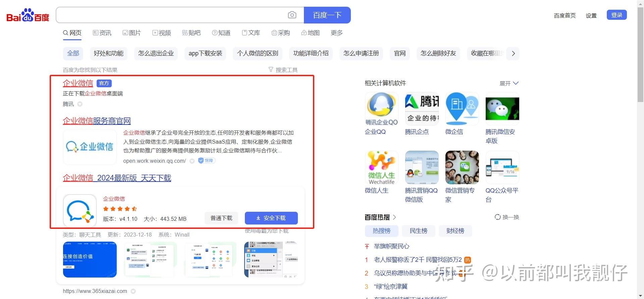Open 企业QQ software icon
This screenshot has width=644, height=299.
(381, 109)
